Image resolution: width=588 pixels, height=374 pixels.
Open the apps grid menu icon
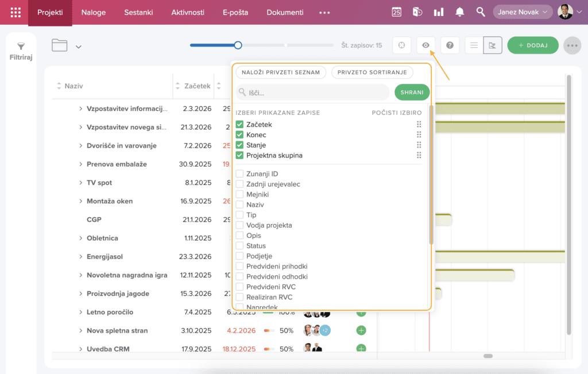pyautogui.click(x=16, y=12)
